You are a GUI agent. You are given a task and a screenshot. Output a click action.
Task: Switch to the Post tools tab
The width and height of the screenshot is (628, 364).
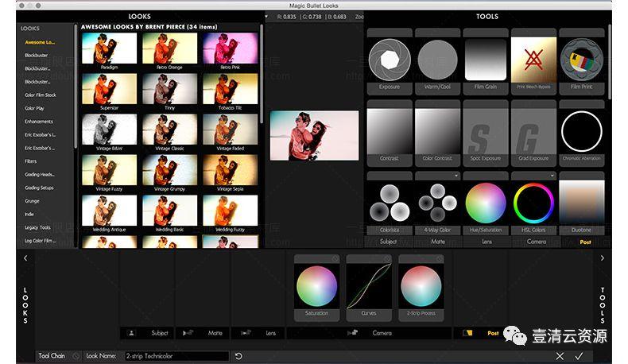tap(585, 242)
